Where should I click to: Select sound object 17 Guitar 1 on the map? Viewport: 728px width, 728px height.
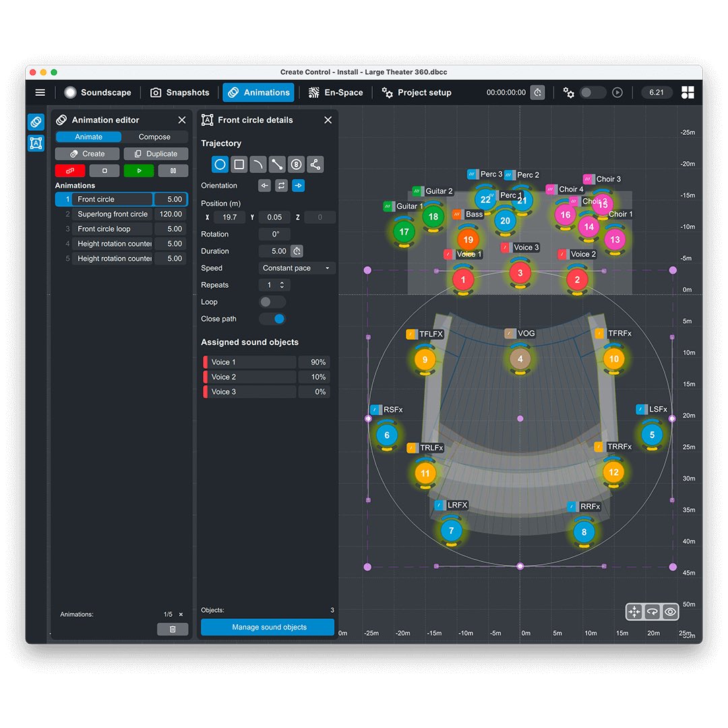click(404, 232)
